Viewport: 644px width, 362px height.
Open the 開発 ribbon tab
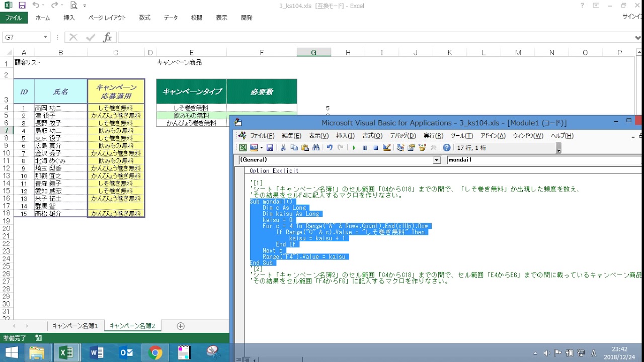pyautogui.click(x=247, y=18)
